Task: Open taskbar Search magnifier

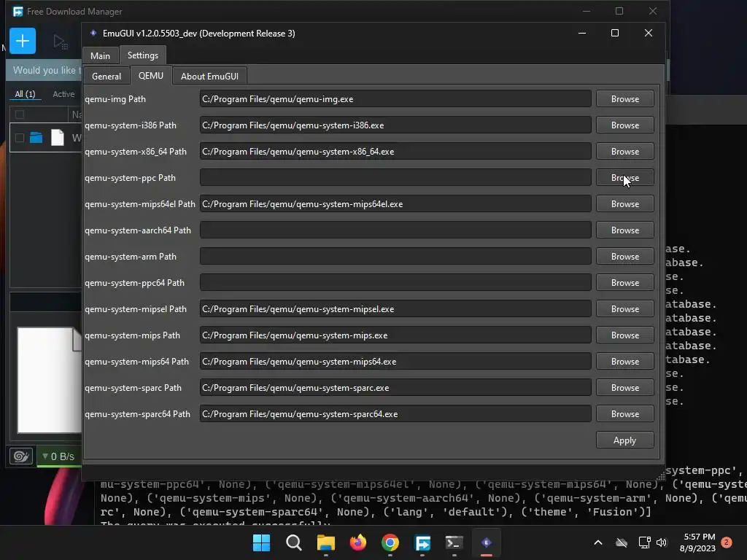Action: point(294,542)
